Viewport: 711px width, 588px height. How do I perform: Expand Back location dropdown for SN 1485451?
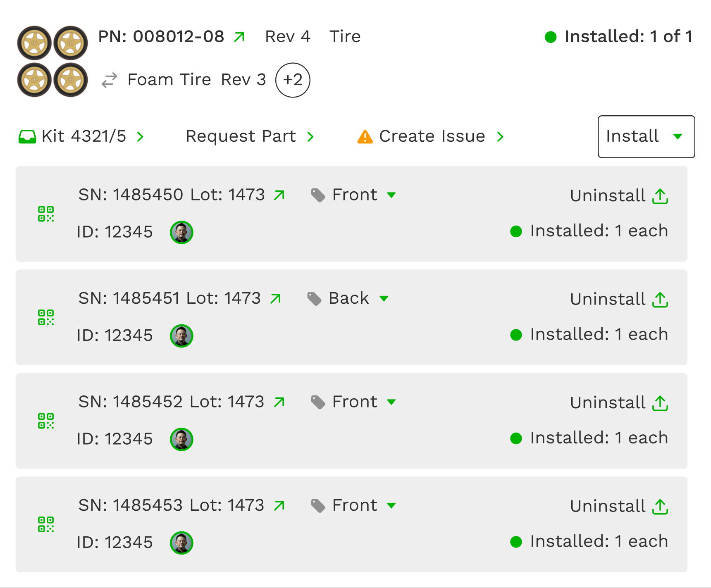pyautogui.click(x=384, y=299)
